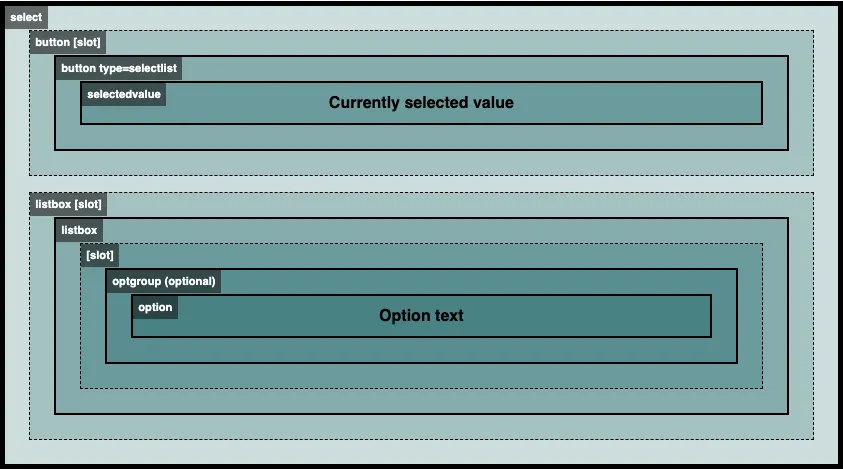Click the 'select' label tag
Image resolution: width=843 pixels, height=470 pixels.
[26, 17]
